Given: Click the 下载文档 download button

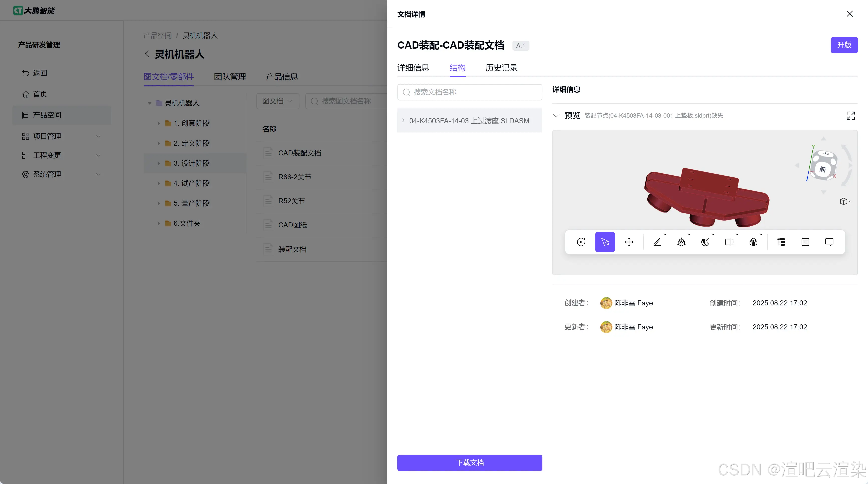Looking at the screenshot, I should 469,462.
